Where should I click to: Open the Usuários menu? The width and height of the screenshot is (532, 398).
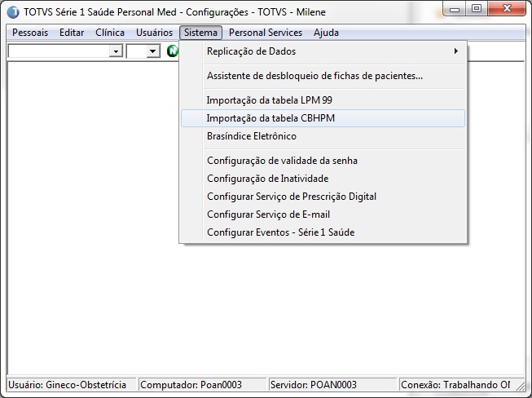(x=154, y=33)
